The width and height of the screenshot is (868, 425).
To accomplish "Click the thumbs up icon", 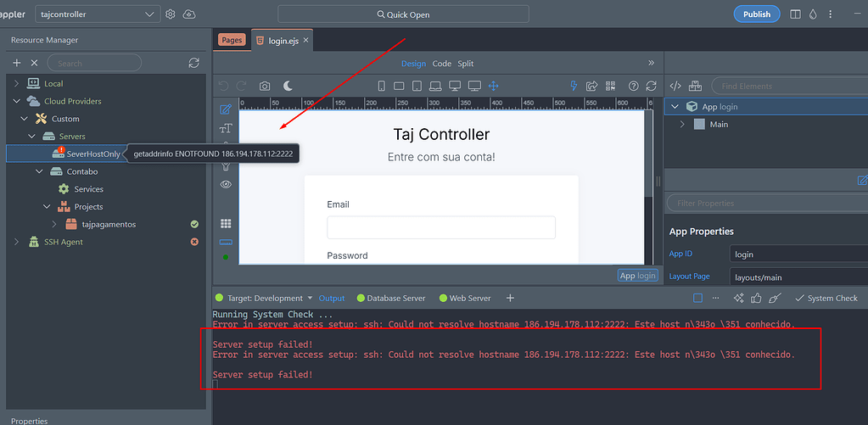I will point(756,299).
